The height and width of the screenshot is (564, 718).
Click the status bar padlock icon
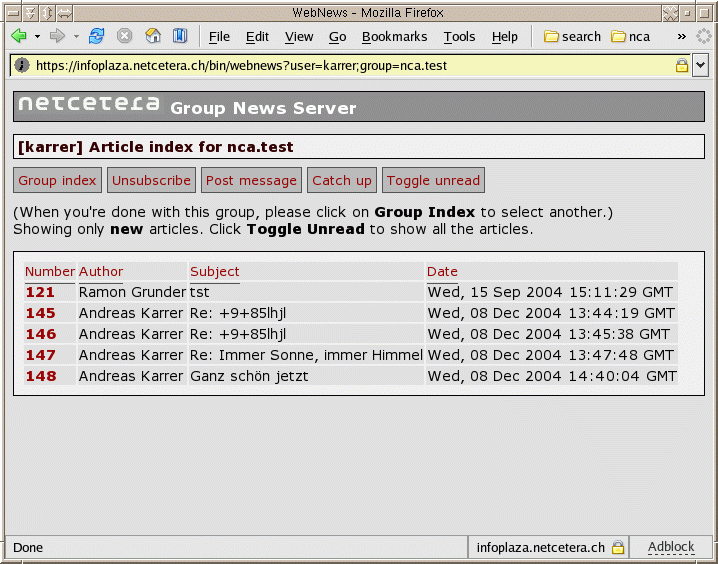[618, 547]
